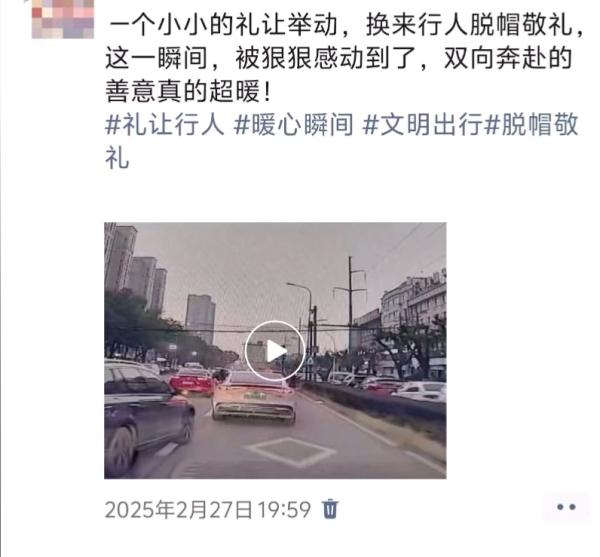Click the utility pole in the video frame

tap(350, 306)
